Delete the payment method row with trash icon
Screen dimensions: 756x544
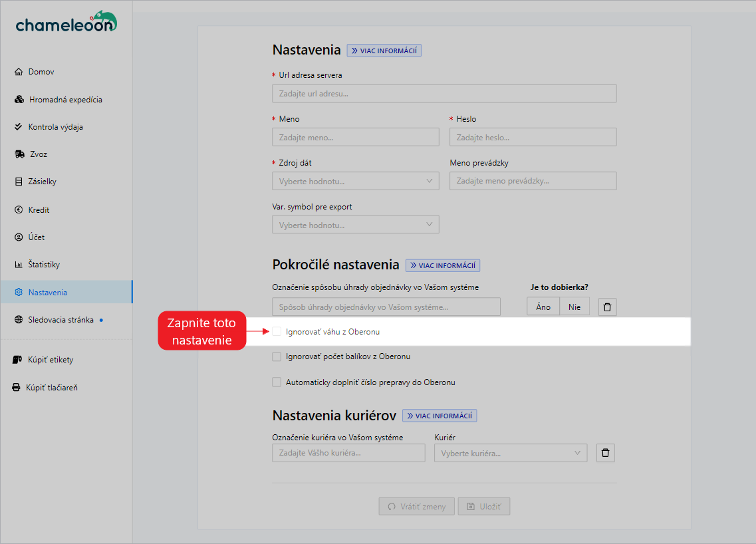tap(608, 307)
